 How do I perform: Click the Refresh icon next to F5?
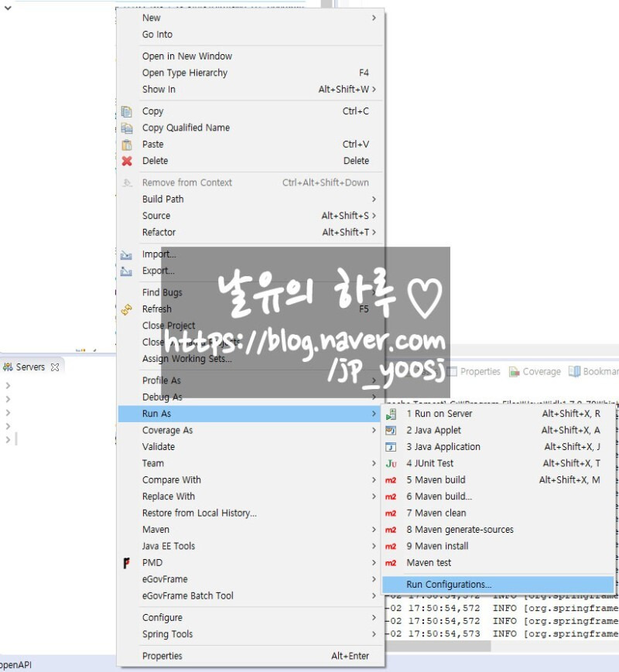click(127, 309)
